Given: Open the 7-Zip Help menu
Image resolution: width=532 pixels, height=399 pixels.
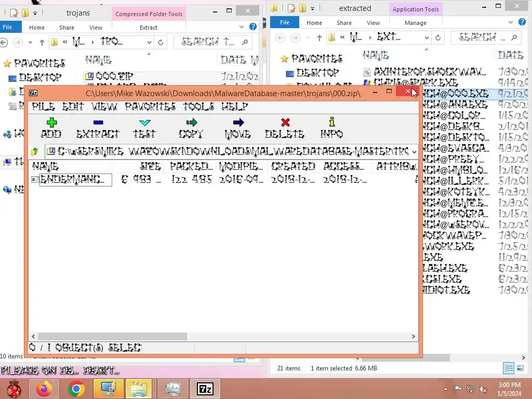Looking at the screenshot, I should coord(234,107).
